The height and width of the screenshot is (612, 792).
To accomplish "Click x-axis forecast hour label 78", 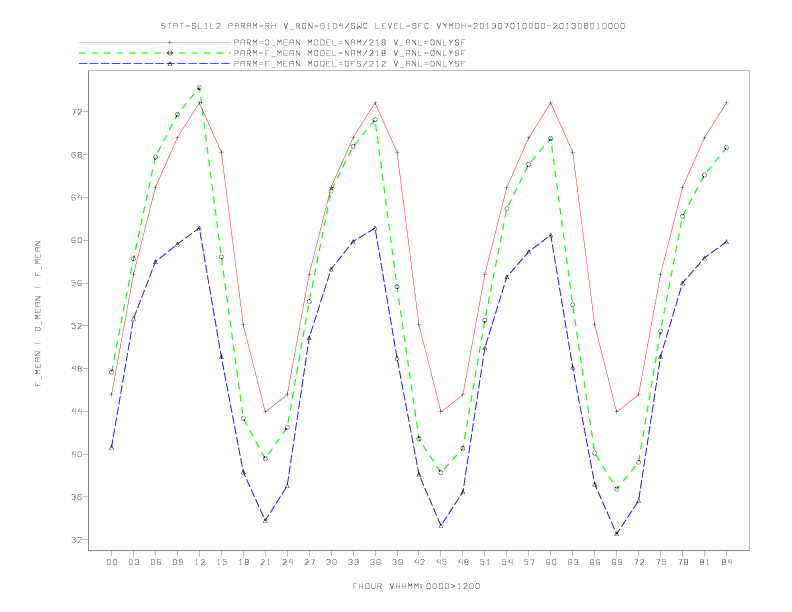I will pos(682,562).
